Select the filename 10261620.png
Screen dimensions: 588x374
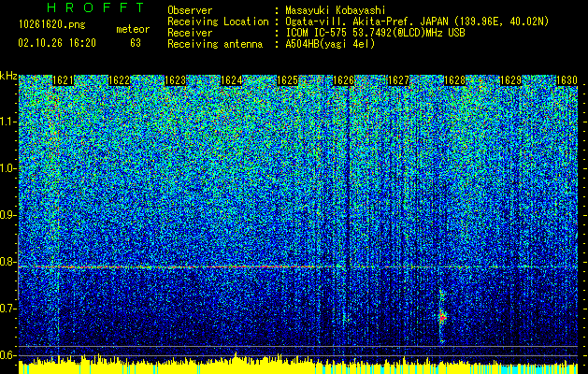(x=51, y=24)
